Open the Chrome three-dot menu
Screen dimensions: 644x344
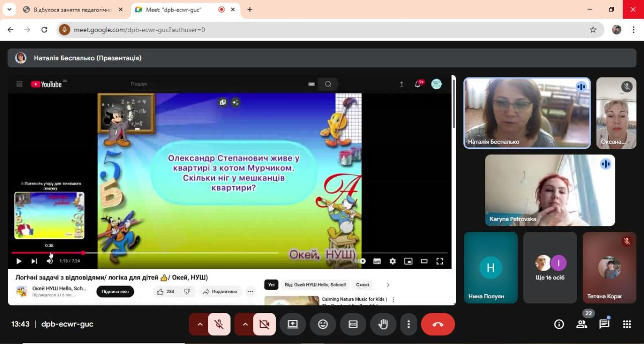tap(632, 30)
